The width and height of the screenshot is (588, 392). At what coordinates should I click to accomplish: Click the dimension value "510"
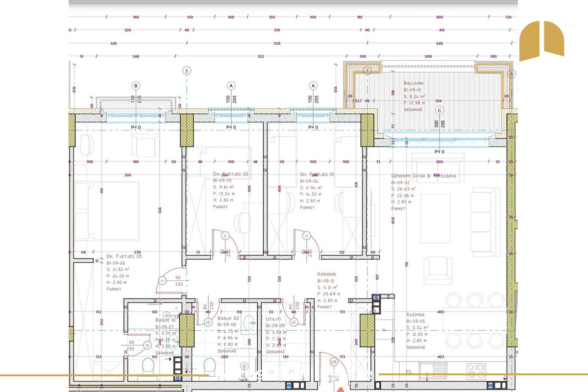tap(277, 30)
